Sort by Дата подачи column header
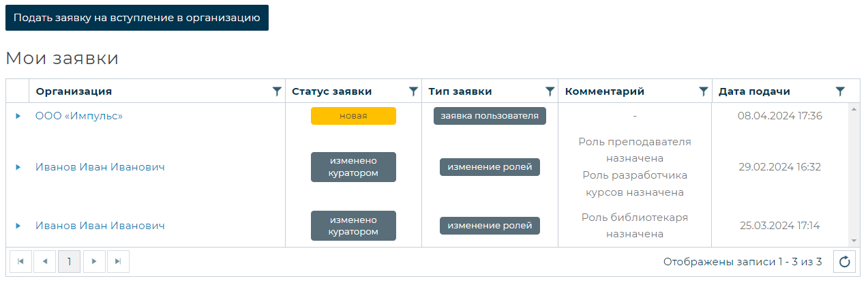Screen dimensions: 868x283 click(x=754, y=91)
